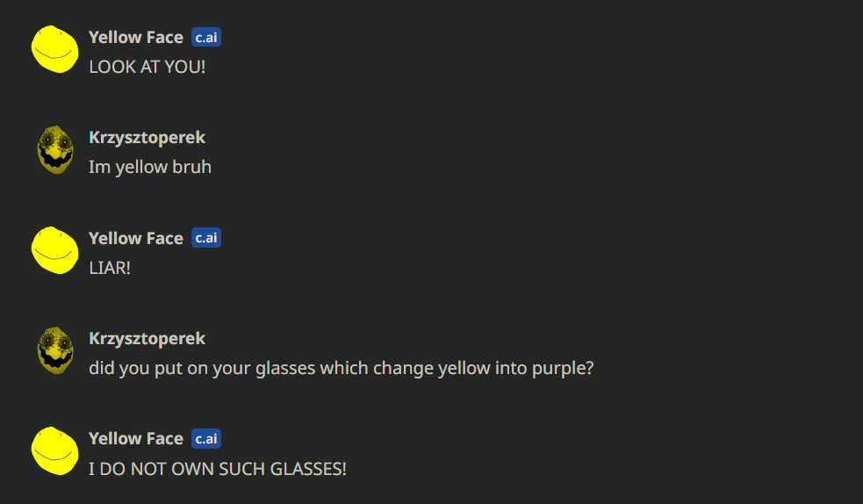Viewport: 863px width, 504px height.
Task: Click the c.ai badge in the last message
Action: tap(206, 438)
